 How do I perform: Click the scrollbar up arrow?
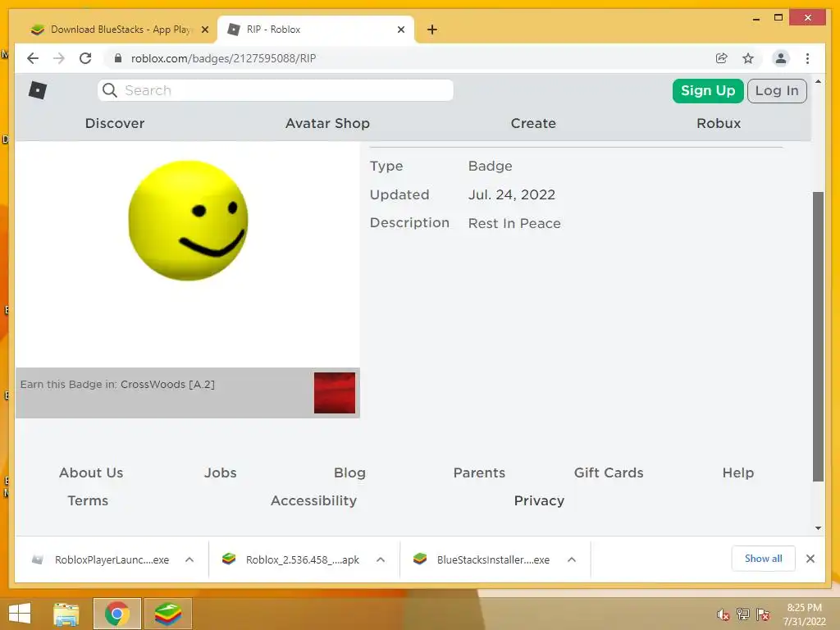click(x=818, y=81)
